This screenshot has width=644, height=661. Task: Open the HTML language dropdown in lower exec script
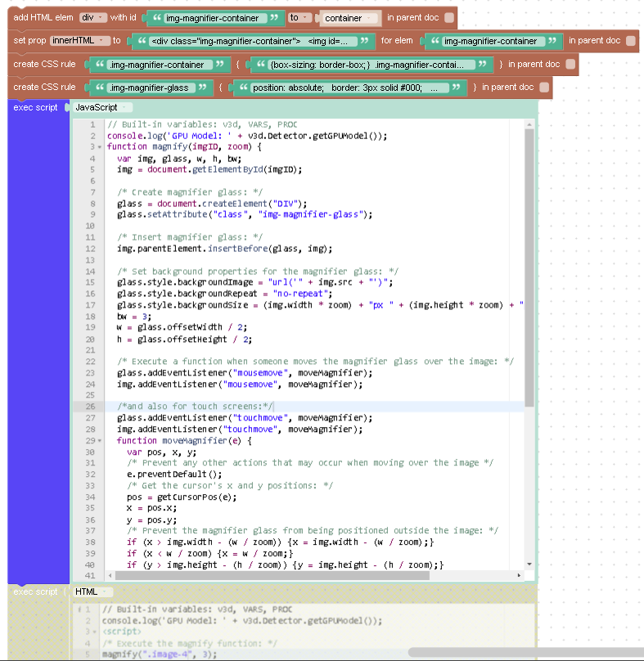pos(92,591)
